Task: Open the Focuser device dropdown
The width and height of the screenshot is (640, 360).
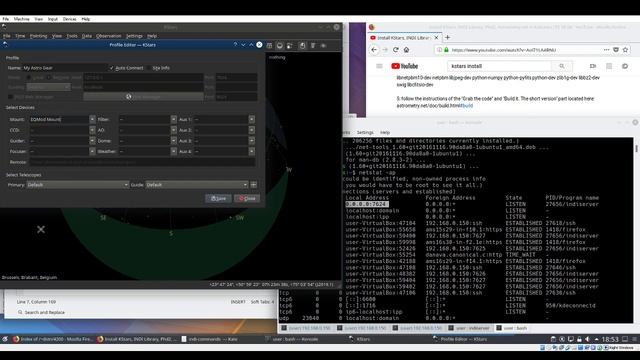Action: tap(92, 151)
